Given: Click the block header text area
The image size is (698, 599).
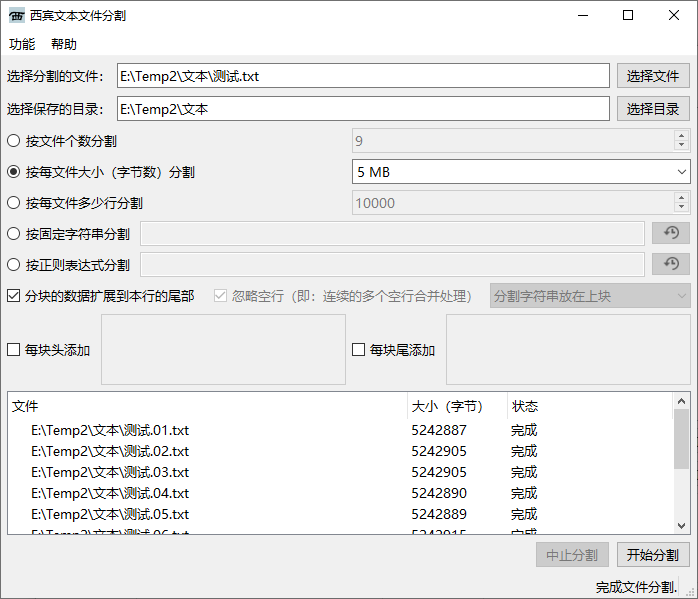Looking at the screenshot, I should click(x=223, y=349).
